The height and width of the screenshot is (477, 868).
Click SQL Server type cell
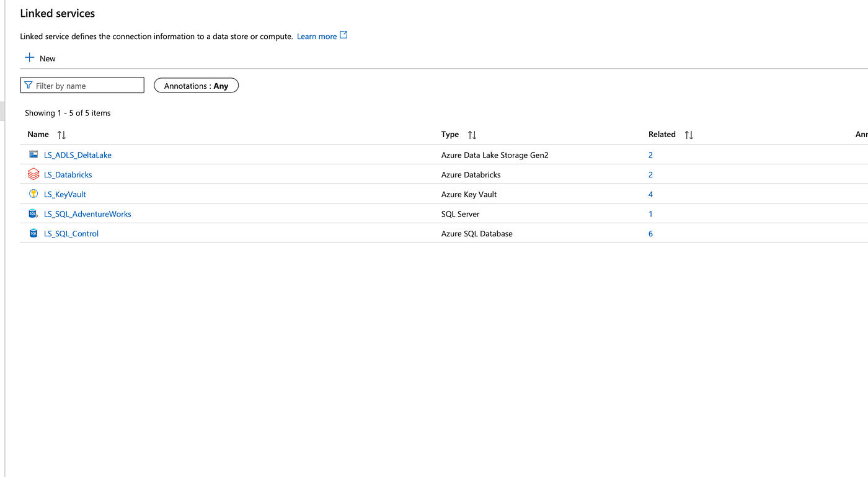click(x=460, y=214)
